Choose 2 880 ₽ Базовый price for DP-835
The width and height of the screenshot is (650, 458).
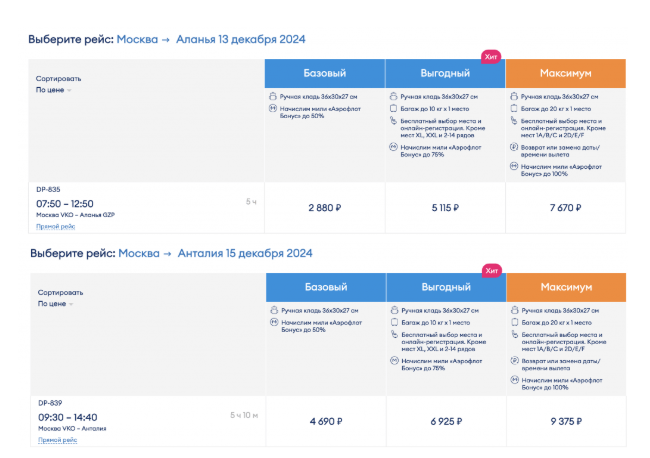click(325, 208)
